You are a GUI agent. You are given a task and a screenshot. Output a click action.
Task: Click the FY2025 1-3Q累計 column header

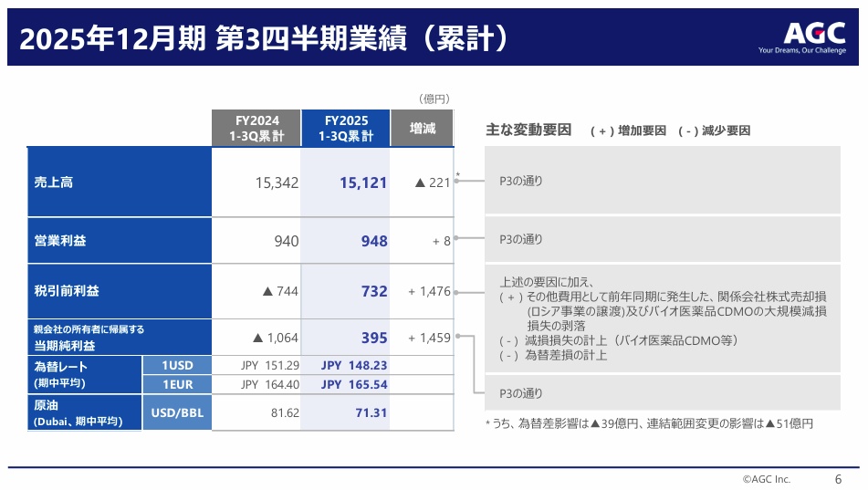[x=346, y=128]
